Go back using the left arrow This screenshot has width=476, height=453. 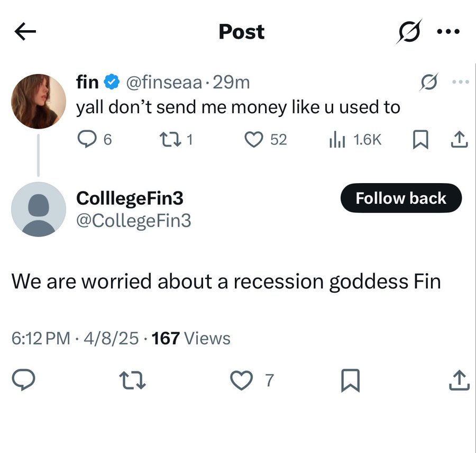coord(25,31)
